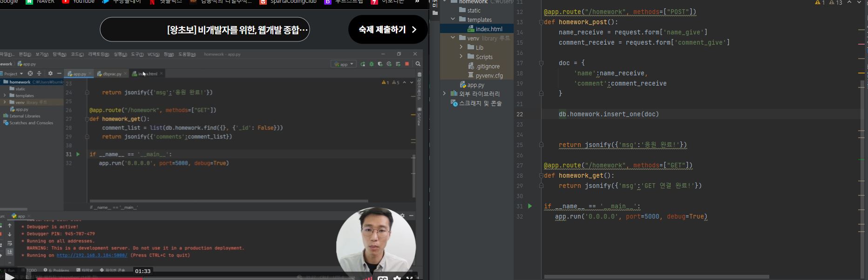Expand 외부 라이브러리 in right project tree
Image resolution: width=868 pixels, height=280 pixels.
(445, 94)
